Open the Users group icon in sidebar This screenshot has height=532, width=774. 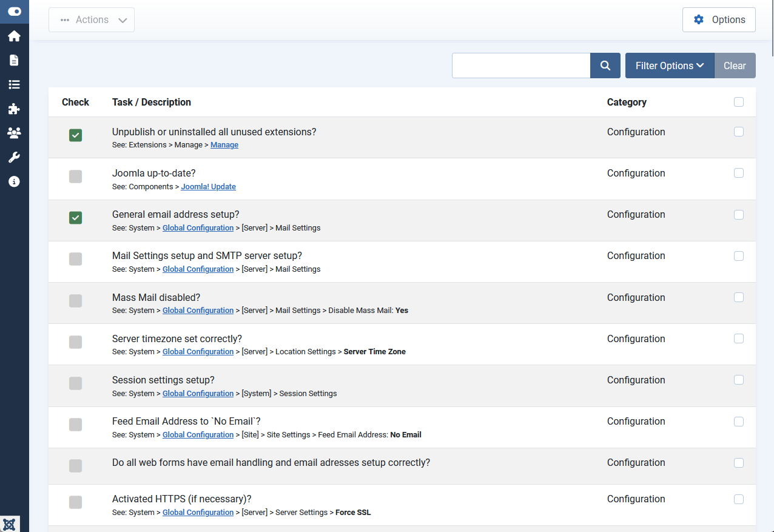[x=14, y=133]
